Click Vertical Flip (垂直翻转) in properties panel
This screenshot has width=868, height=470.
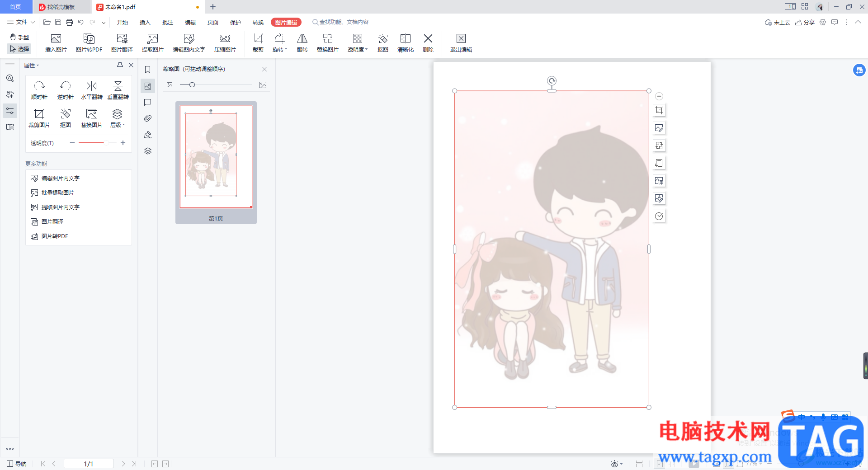(x=118, y=90)
